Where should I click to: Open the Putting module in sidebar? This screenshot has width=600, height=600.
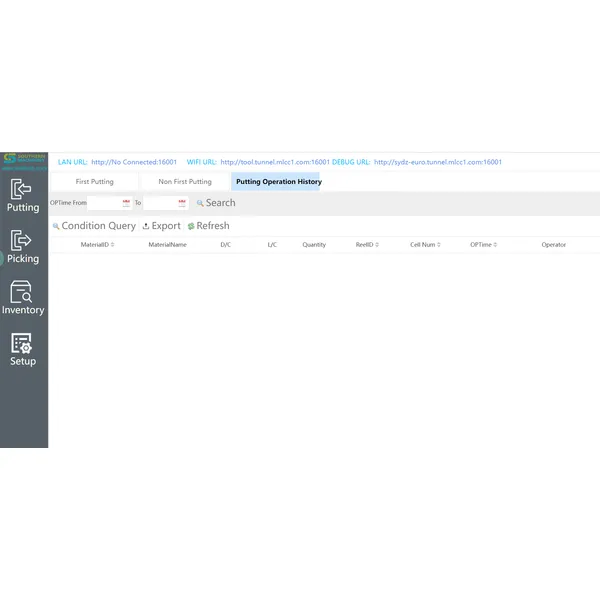(x=22, y=196)
